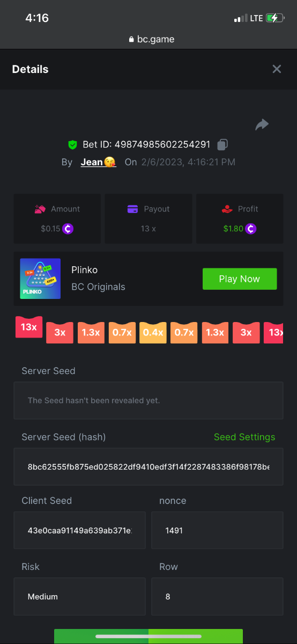
Task: Close the Details panel
Action: pyautogui.click(x=277, y=69)
